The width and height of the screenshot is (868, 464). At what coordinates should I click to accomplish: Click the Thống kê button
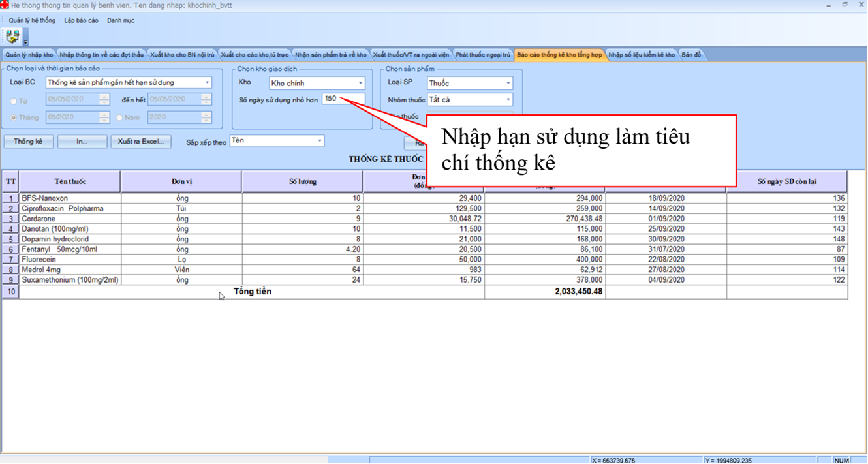click(x=28, y=142)
